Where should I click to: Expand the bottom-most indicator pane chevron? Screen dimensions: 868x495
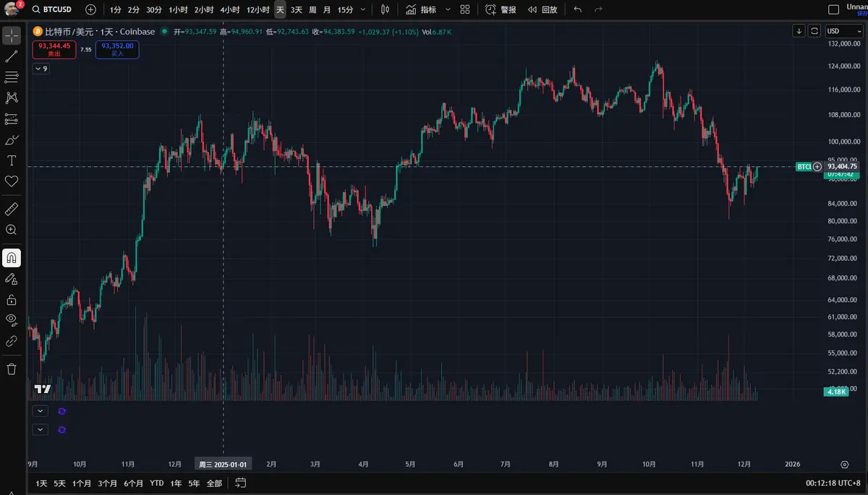[x=41, y=429]
